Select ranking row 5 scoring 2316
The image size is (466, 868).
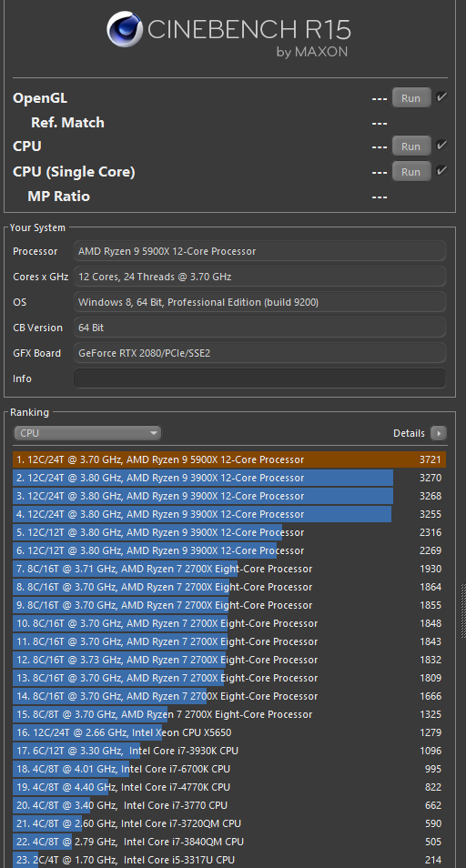pyautogui.click(x=229, y=532)
